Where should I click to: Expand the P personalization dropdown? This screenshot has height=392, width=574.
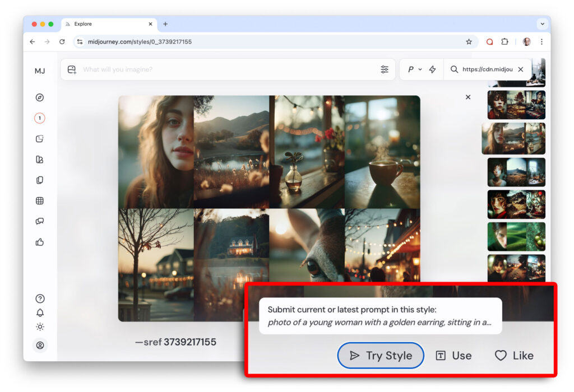click(414, 69)
